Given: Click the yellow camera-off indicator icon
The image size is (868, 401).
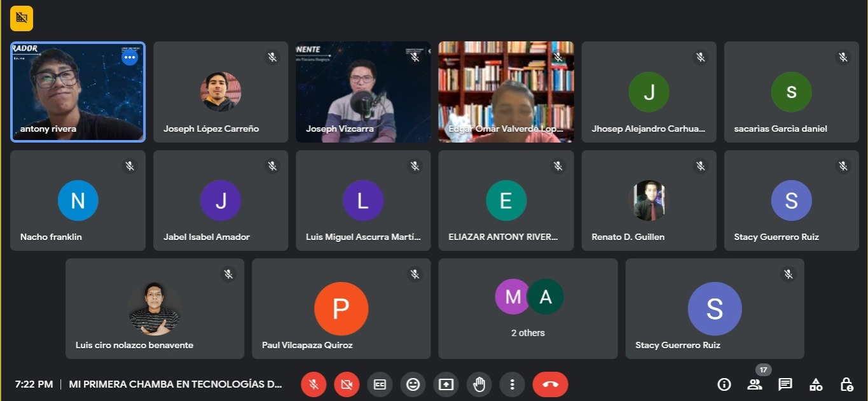Looking at the screenshot, I should pyautogui.click(x=22, y=18).
